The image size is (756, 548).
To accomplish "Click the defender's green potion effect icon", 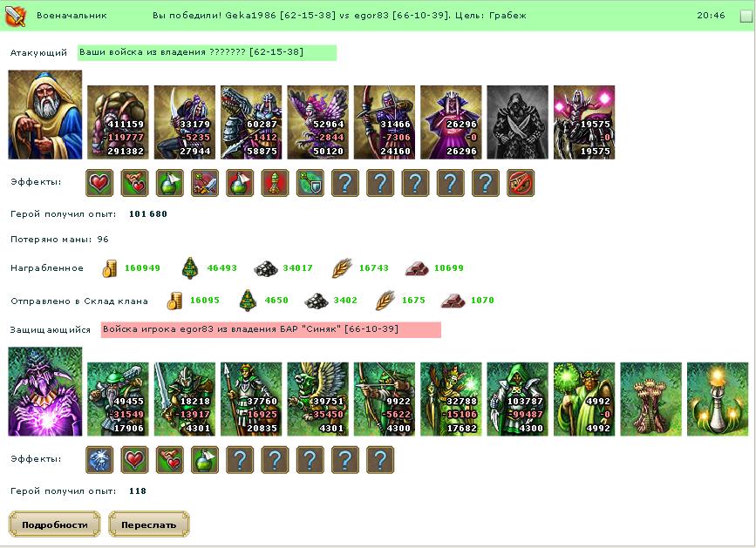I will coord(205,460).
